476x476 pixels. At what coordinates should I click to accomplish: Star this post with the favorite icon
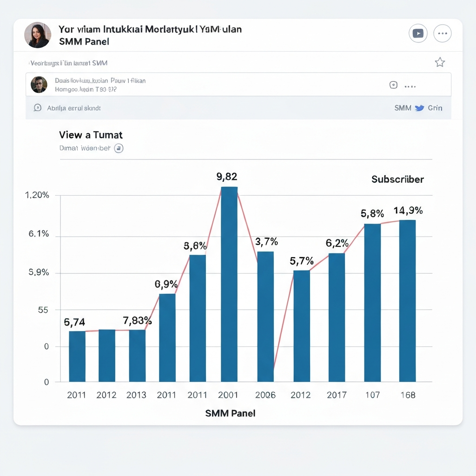(x=440, y=62)
